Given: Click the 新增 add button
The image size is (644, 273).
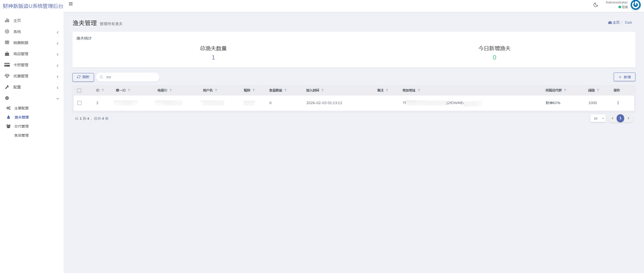Looking at the screenshot, I should 624,77.
